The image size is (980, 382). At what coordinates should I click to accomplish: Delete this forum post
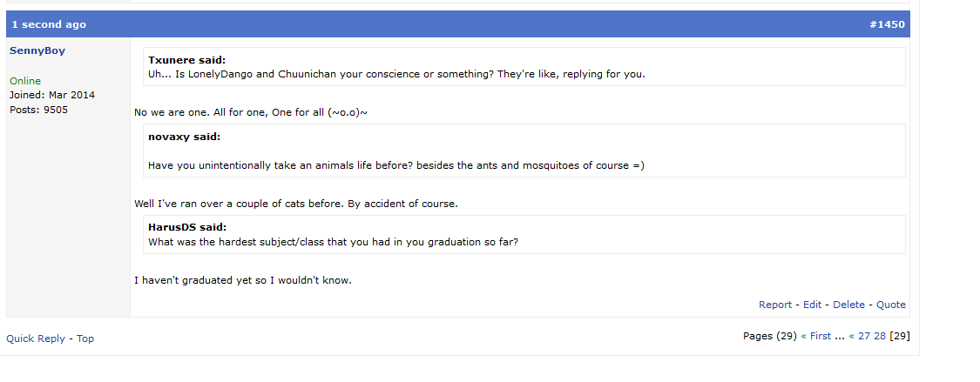(x=848, y=305)
